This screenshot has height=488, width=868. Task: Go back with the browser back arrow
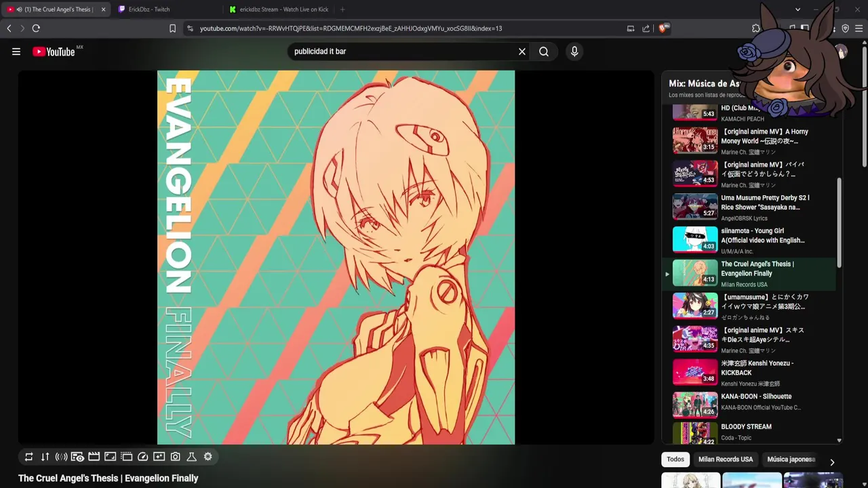[x=9, y=28]
